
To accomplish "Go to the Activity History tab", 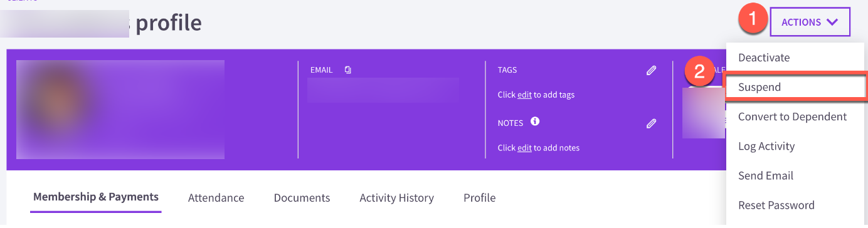I will click(x=397, y=197).
